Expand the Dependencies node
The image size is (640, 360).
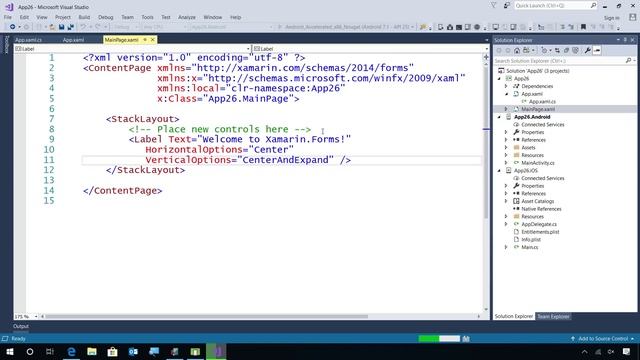point(506,86)
